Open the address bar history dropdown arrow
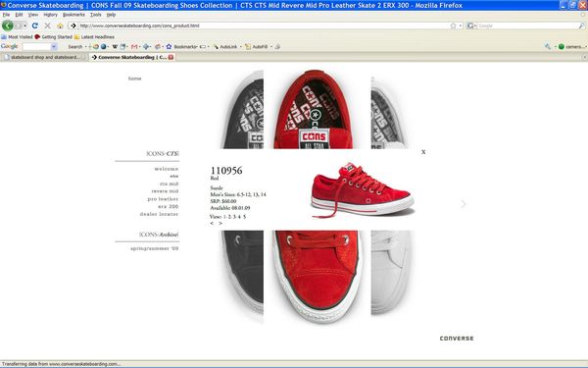This screenshot has height=368, width=588. click(x=461, y=26)
